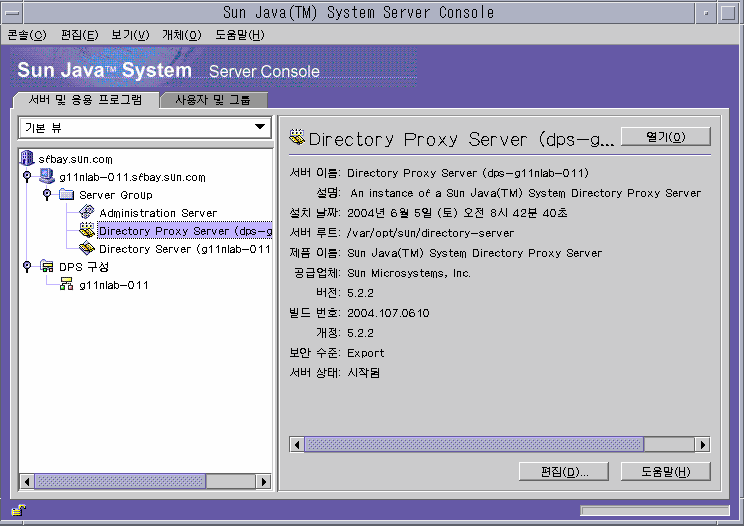744x526 pixels.
Task: Select Directory Proxy Server (dps-g tree item
Action: click(185, 231)
